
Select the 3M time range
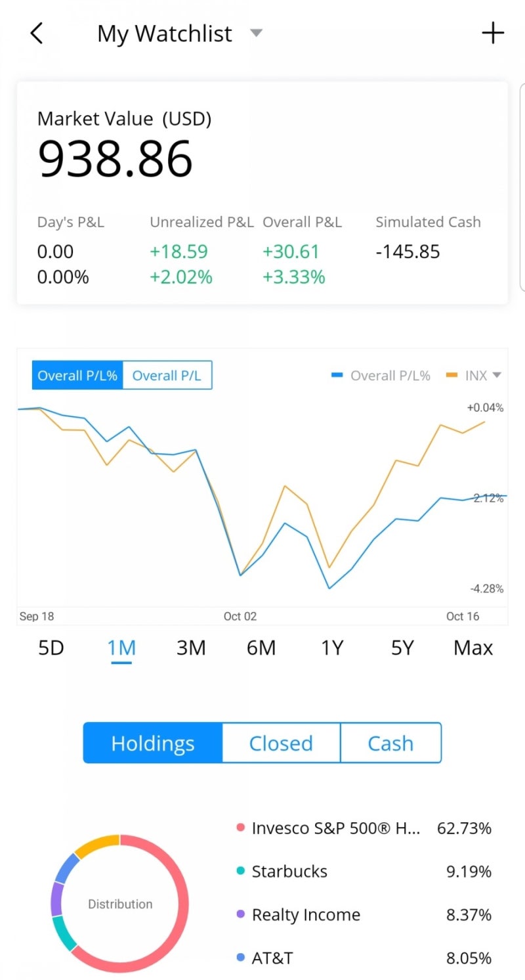[191, 648]
